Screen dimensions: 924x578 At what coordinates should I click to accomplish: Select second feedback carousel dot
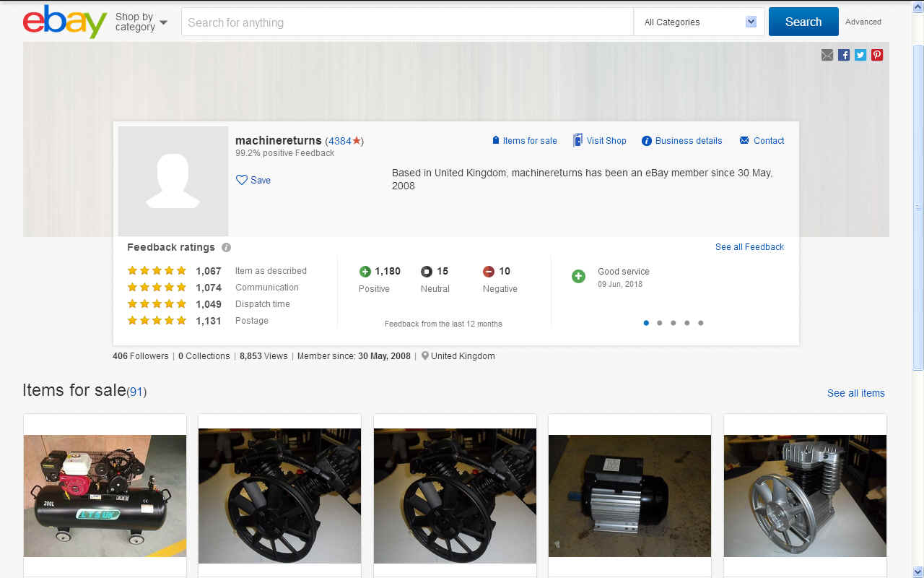coord(660,323)
